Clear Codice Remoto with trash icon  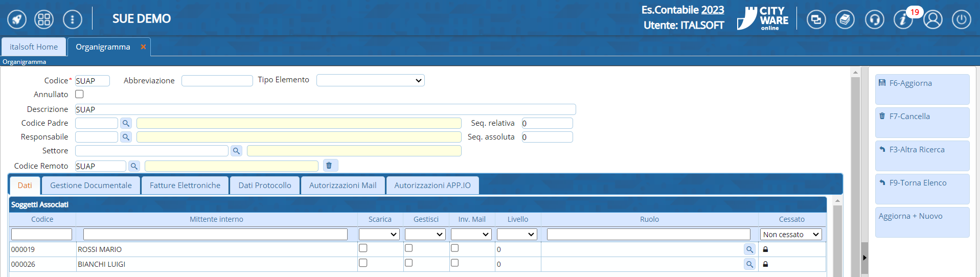click(329, 166)
